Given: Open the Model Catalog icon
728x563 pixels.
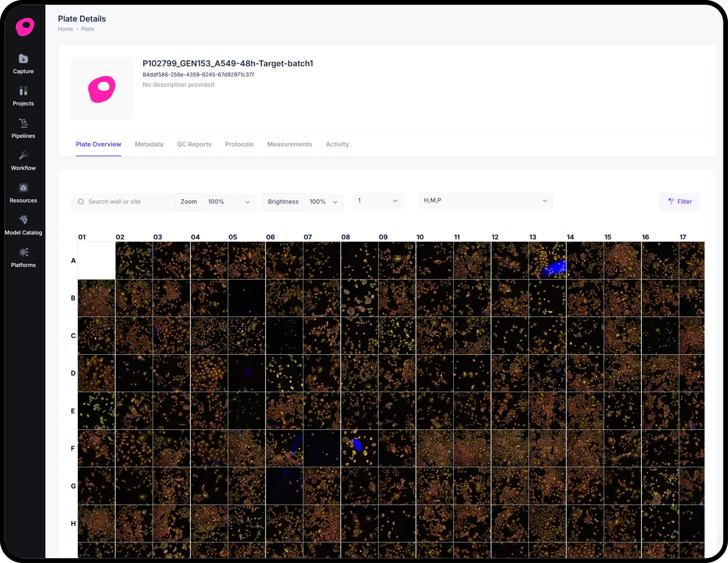Looking at the screenshot, I should 23,220.
